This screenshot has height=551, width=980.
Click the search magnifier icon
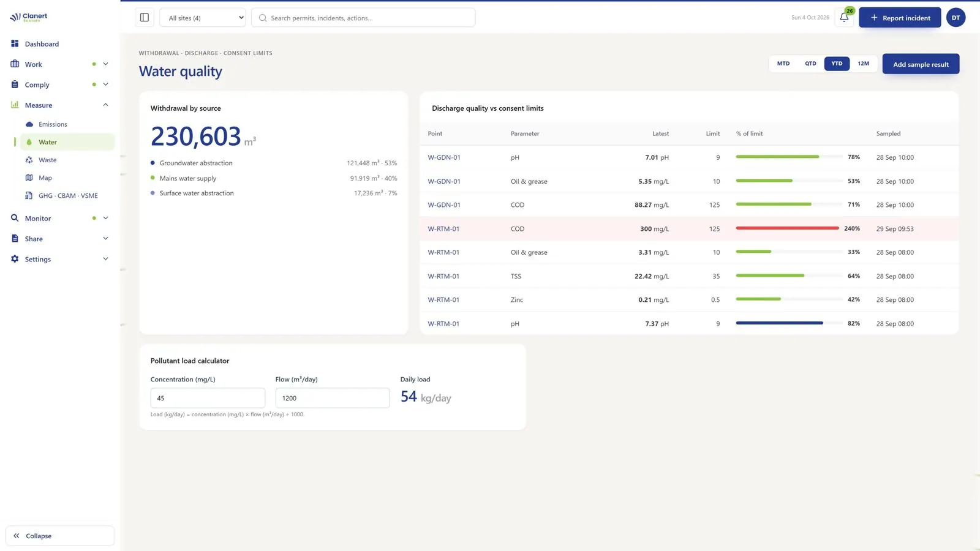263,18
